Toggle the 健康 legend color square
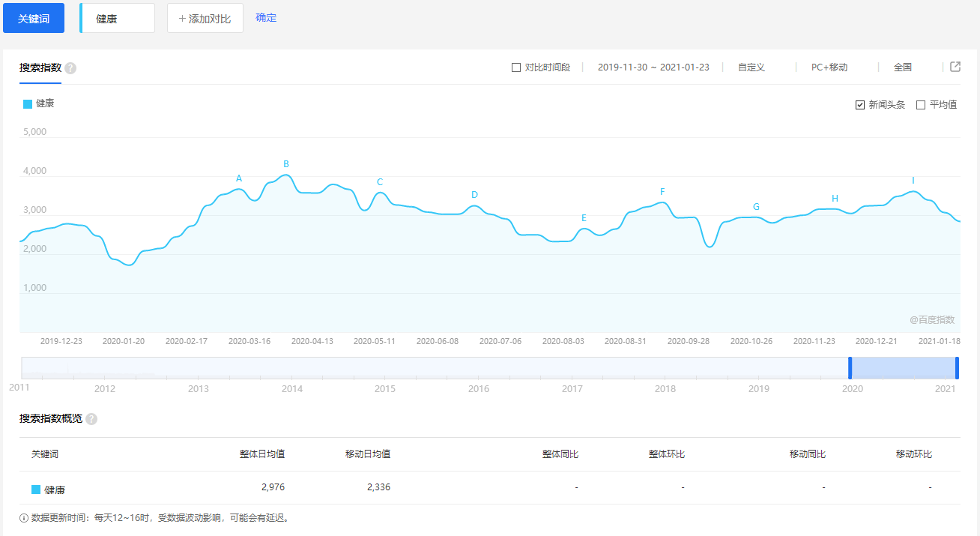 tap(28, 104)
